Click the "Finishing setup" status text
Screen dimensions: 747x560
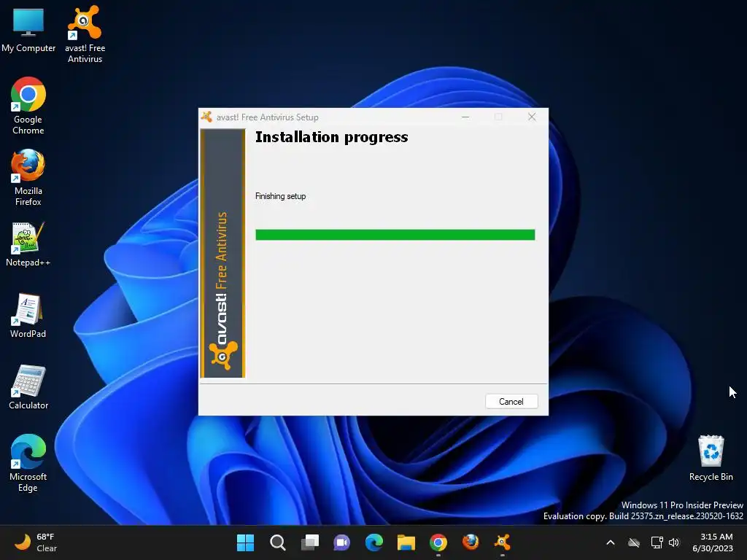[x=281, y=196]
